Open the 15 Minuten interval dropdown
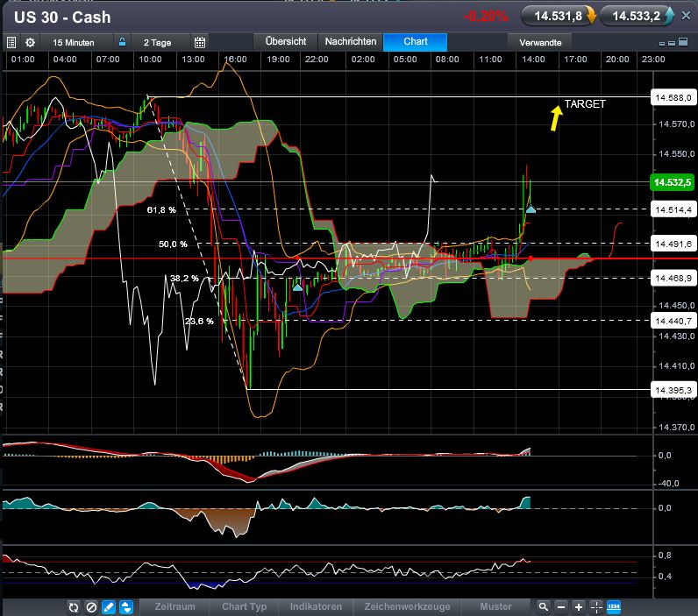 click(74, 43)
